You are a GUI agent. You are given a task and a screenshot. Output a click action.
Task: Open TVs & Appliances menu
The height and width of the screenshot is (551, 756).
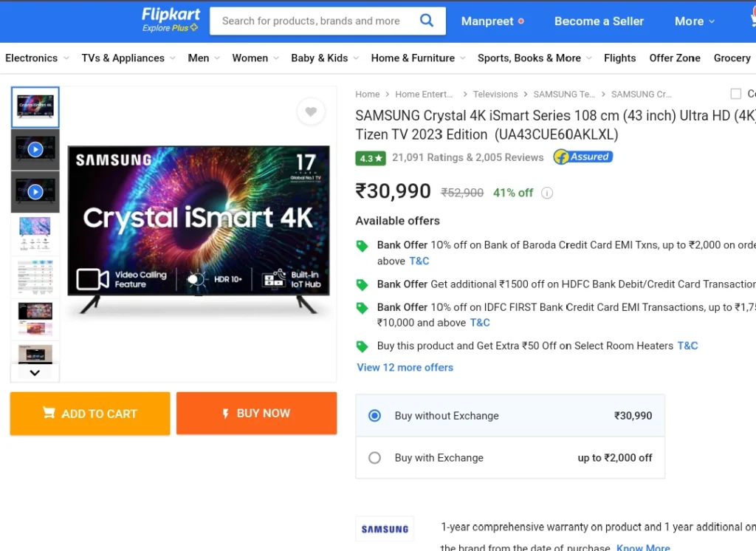[128, 58]
